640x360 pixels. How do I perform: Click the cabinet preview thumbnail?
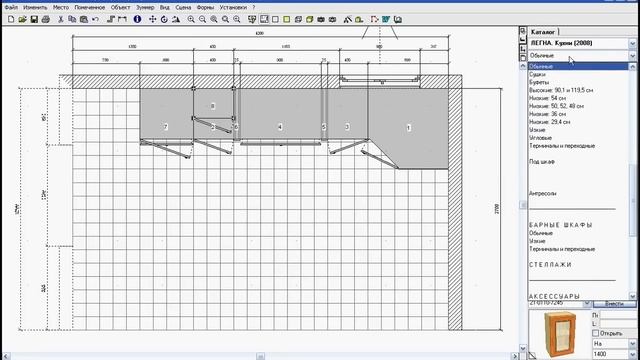coord(559,335)
